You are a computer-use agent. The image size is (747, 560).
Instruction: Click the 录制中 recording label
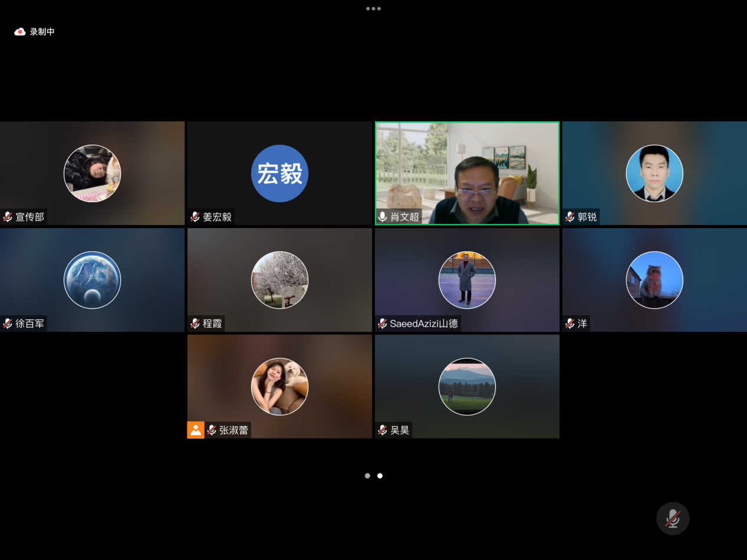[x=42, y=32]
